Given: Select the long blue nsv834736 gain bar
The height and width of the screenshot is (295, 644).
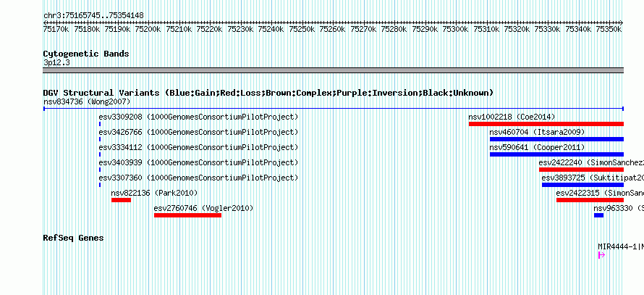Looking at the screenshot, I should pyautogui.click(x=334, y=109).
